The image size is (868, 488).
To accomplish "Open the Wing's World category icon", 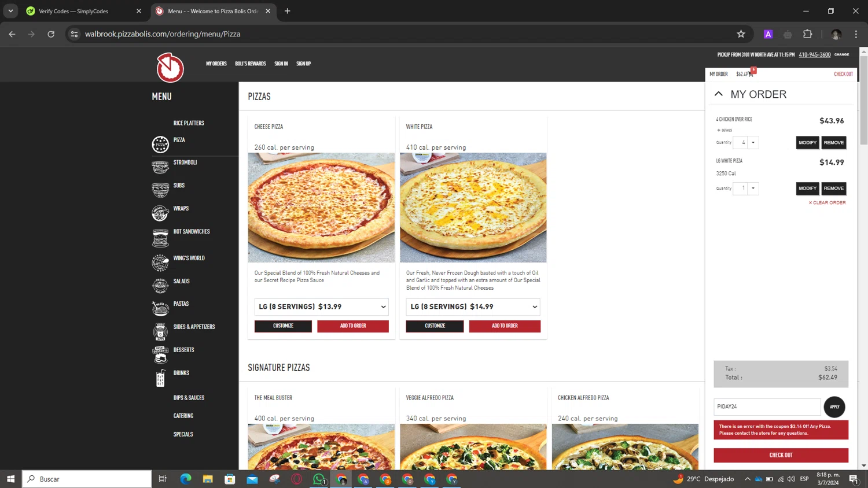I will (x=160, y=263).
